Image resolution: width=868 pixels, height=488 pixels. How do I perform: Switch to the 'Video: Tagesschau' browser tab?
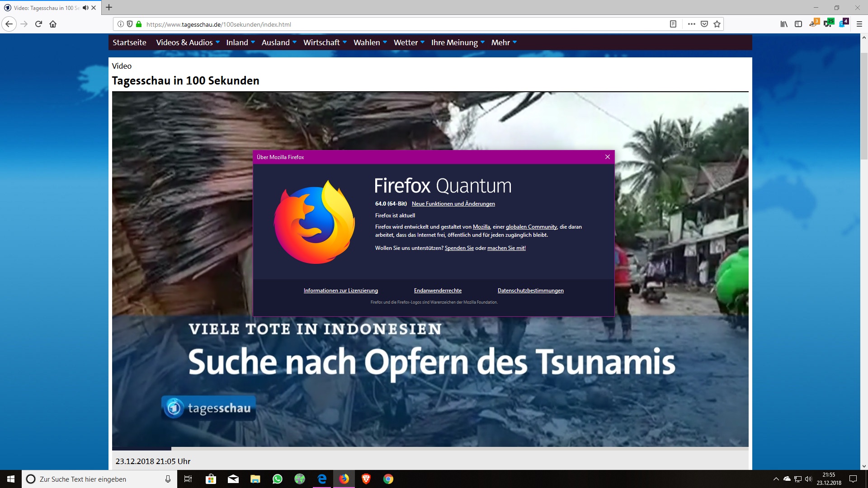[x=45, y=7]
